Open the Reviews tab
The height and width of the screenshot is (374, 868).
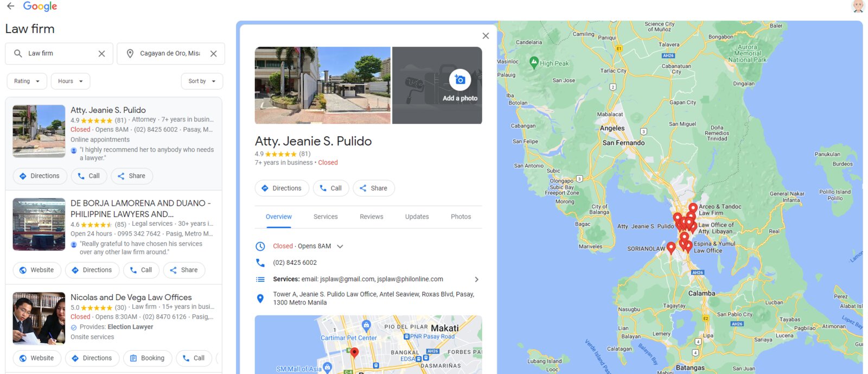pyautogui.click(x=372, y=217)
